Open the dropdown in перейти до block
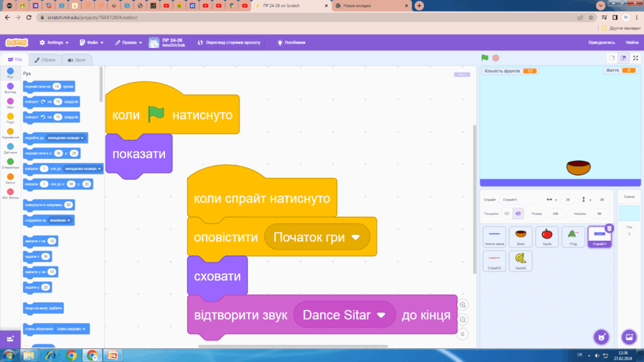 point(66,138)
